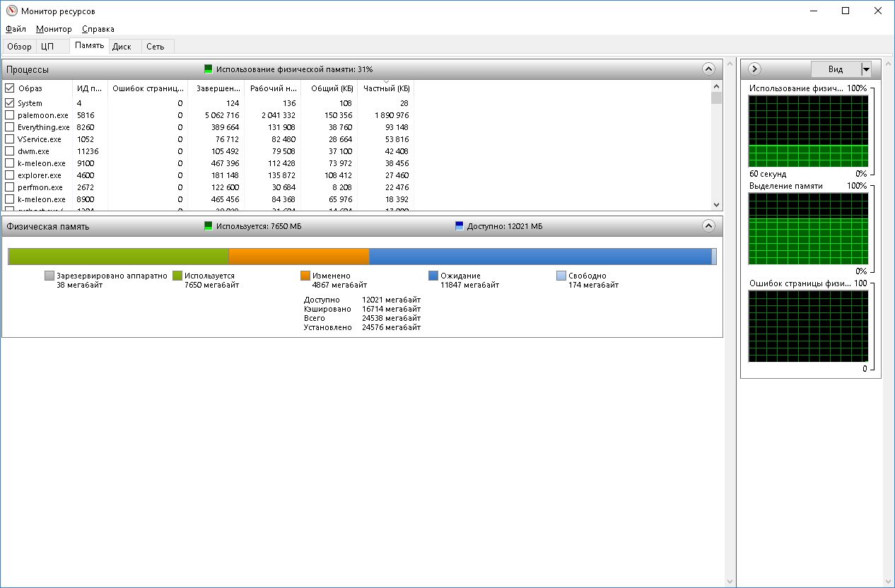This screenshot has width=895, height=588.
Task: Click the main pane scroll-down arrow
Action: tap(730, 582)
